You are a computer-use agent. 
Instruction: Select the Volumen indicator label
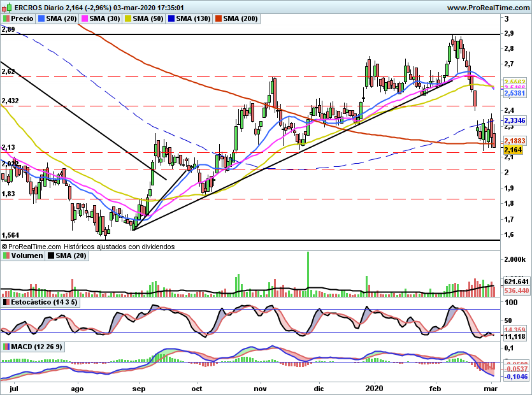pyautogui.click(x=22, y=256)
